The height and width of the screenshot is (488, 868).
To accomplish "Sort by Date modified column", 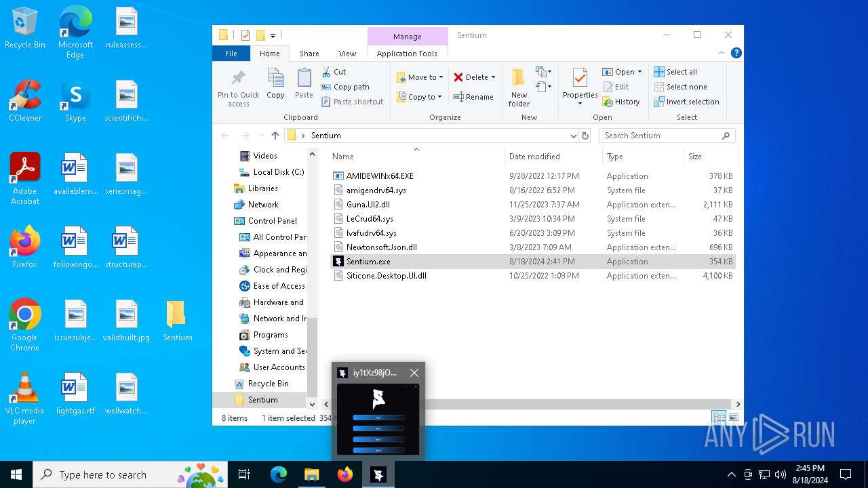I will coord(553,157).
